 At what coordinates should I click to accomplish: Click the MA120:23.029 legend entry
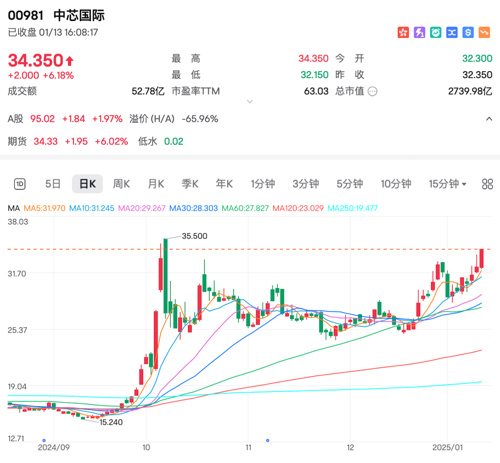[298, 208]
